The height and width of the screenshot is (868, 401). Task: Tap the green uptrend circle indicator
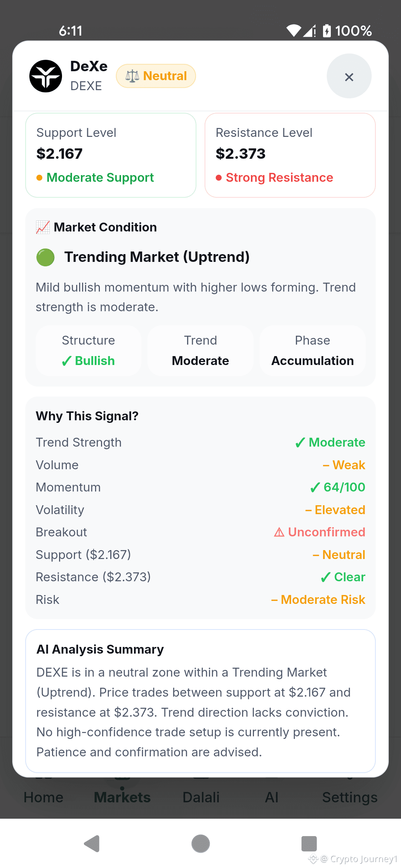[x=45, y=257]
